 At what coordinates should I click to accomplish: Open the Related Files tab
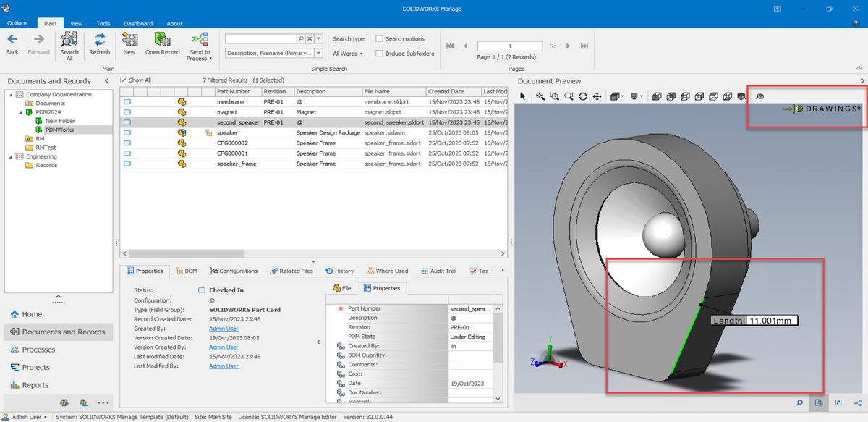tap(292, 271)
